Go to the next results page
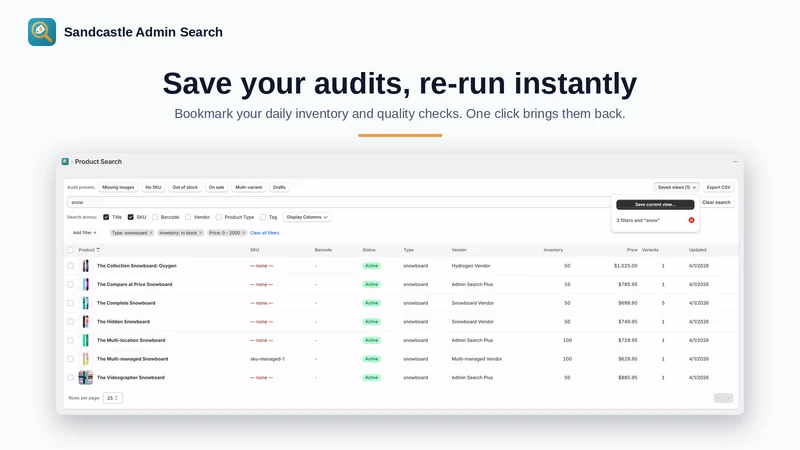 (x=729, y=398)
